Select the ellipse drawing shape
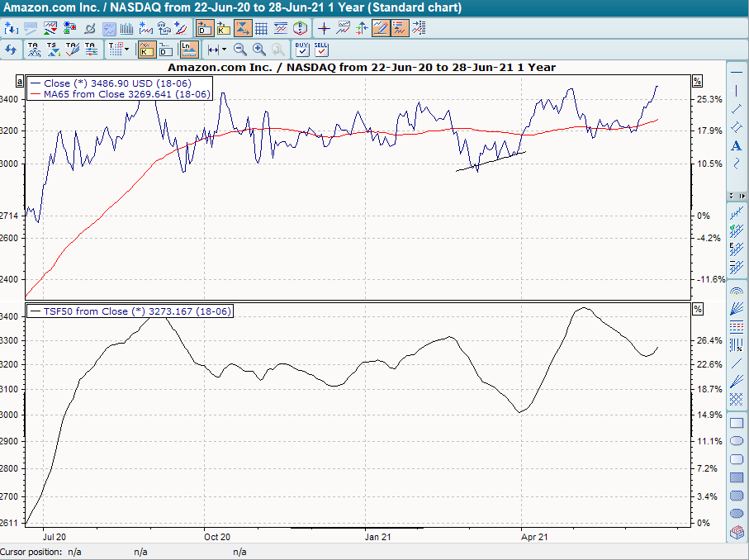 (737, 441)
